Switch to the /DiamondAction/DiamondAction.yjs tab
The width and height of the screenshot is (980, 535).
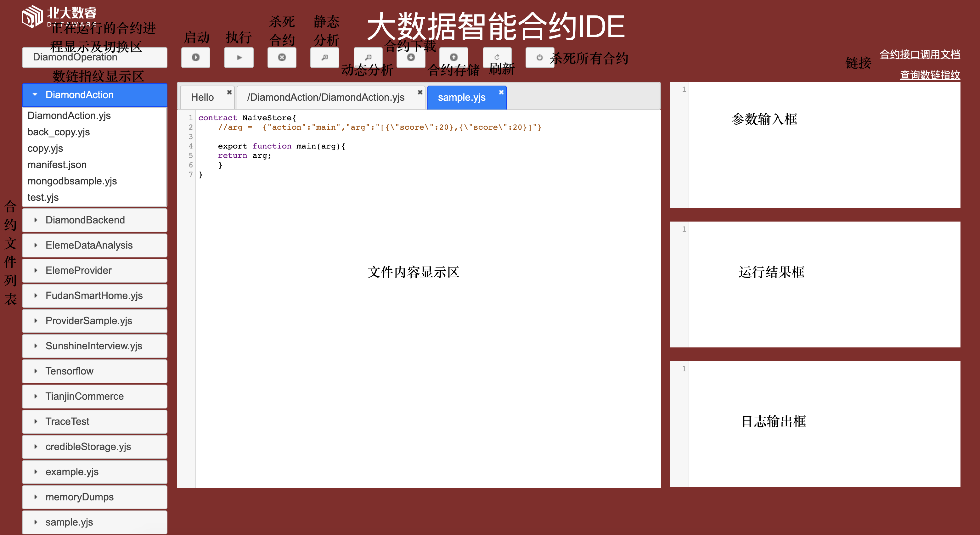(x=326, y=98)
